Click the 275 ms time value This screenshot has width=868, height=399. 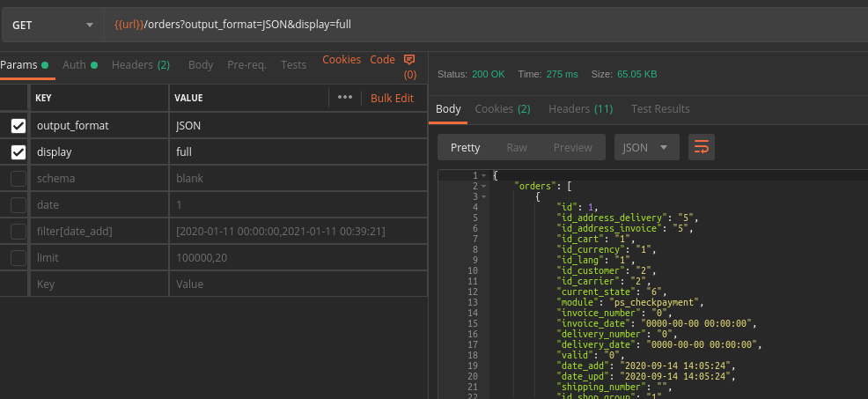coord(562,74)
